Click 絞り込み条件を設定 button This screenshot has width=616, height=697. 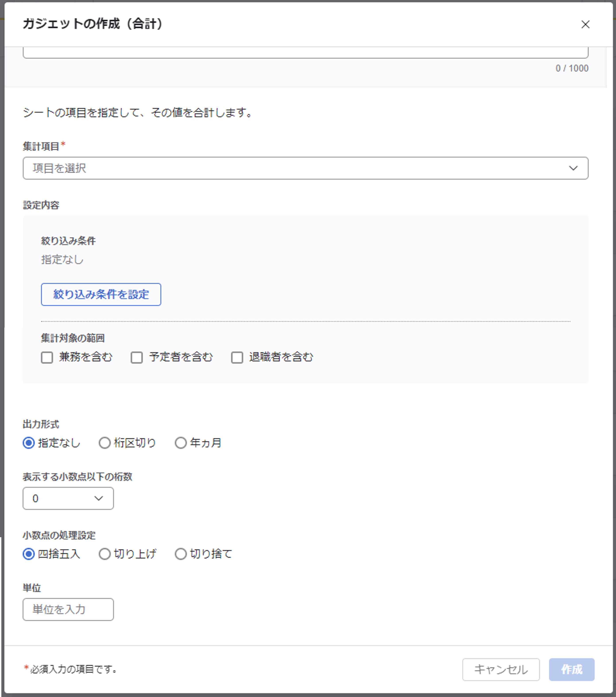pyautogui.click(x=101, y=294)
